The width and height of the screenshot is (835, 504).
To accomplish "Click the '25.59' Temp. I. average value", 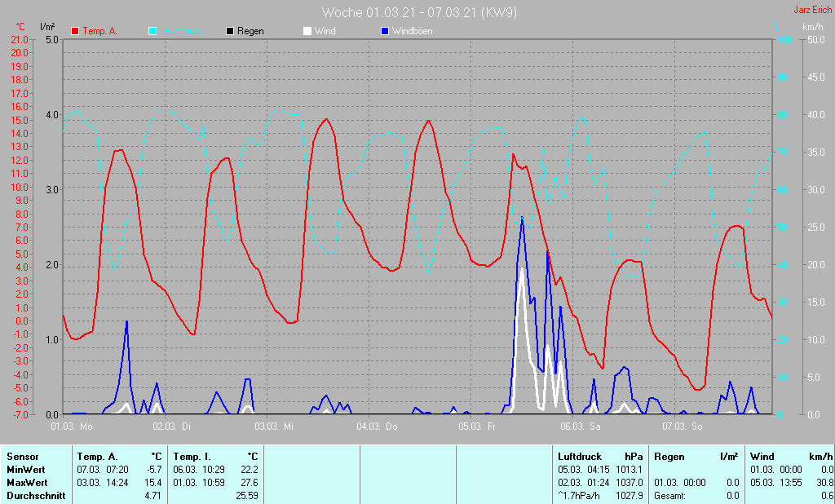I will (x=247, y=496).
